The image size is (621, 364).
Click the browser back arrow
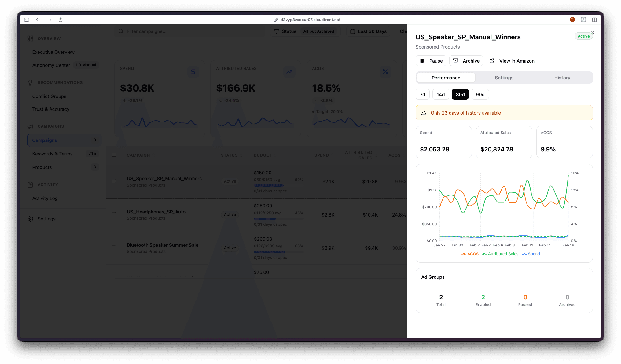point(38,20)
